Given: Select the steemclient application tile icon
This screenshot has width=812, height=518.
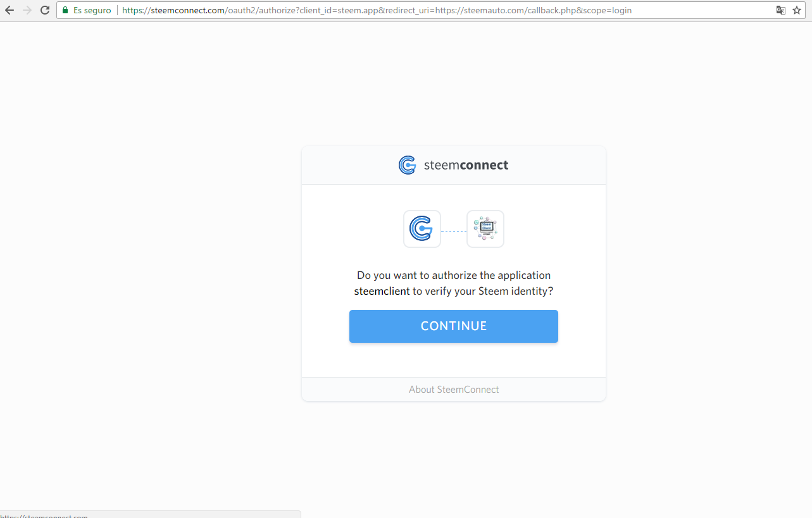Looking at the screenshot, I should [485, 228].
